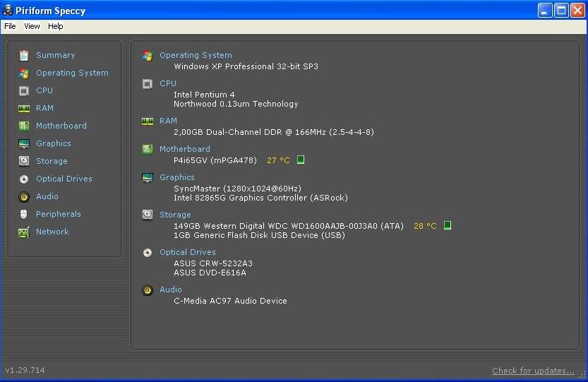Click the Optical Drives heading link in summary
Viewport: 588px width, 382px height.
coord(188,252)
